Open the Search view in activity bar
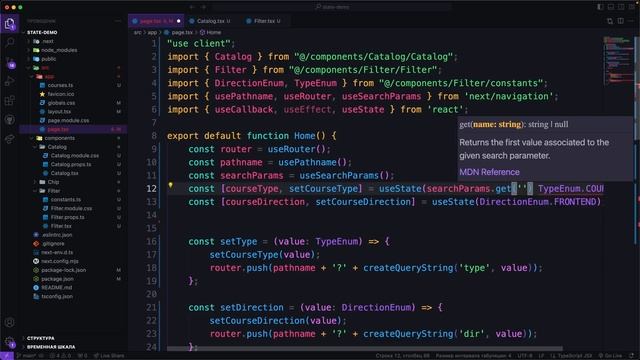640x360 pixels. tap(9, 42)
